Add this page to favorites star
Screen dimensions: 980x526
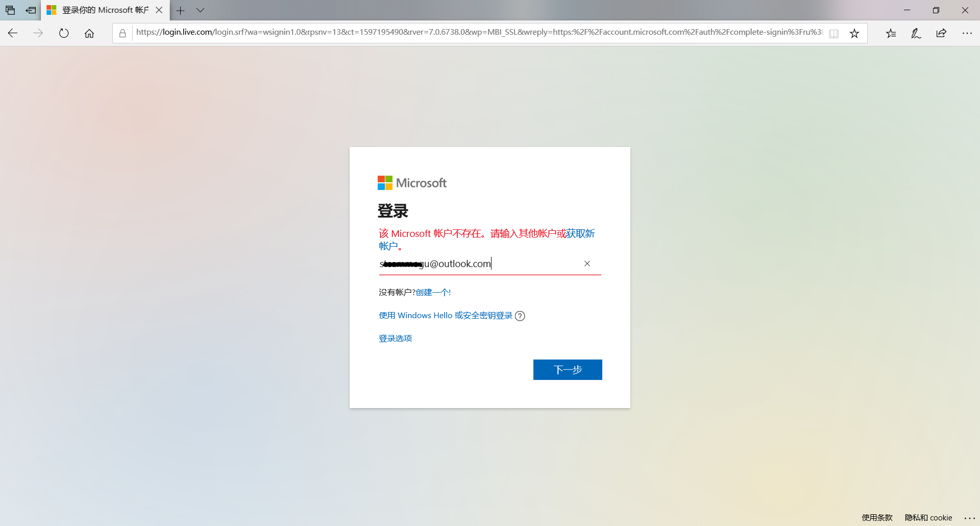(854, 33)
